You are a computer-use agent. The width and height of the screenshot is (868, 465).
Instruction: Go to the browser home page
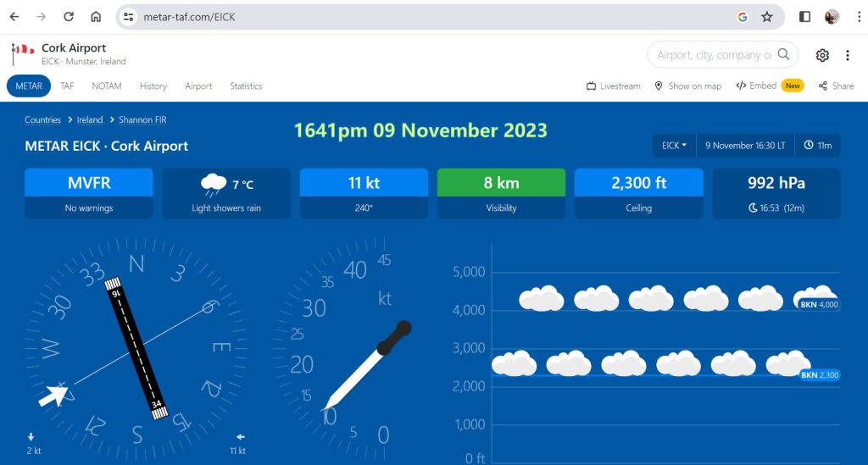point(96,17)
